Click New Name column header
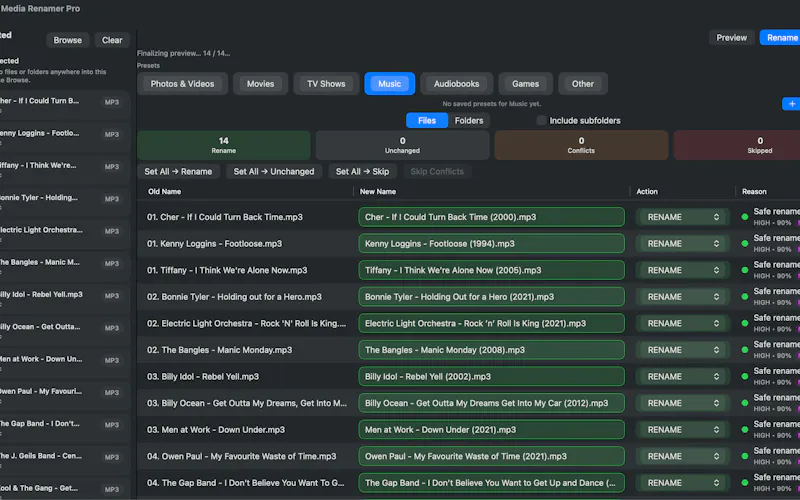This screenshot has width=800, height=500. pyautogui.click(x=378, y=191)
